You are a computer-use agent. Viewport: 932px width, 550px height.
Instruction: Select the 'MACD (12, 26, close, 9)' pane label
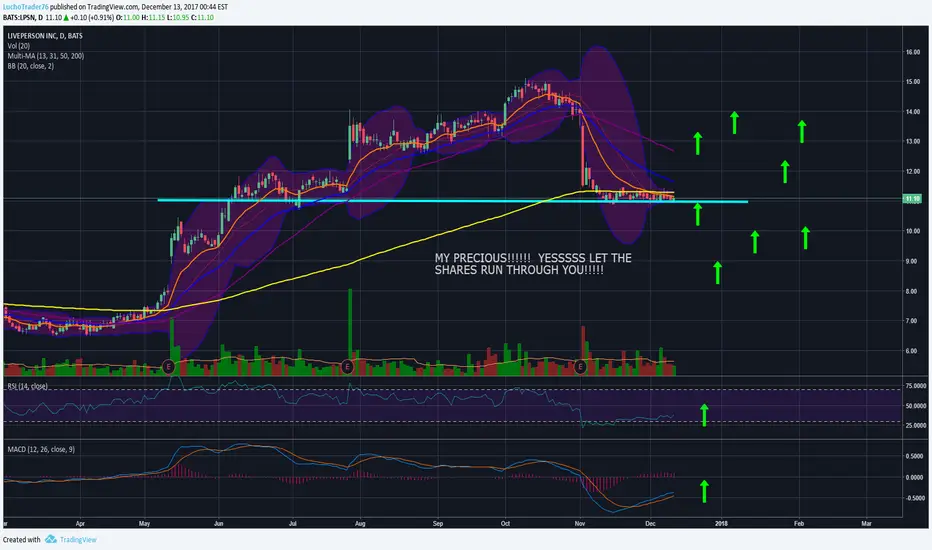(x=41, y=450)
